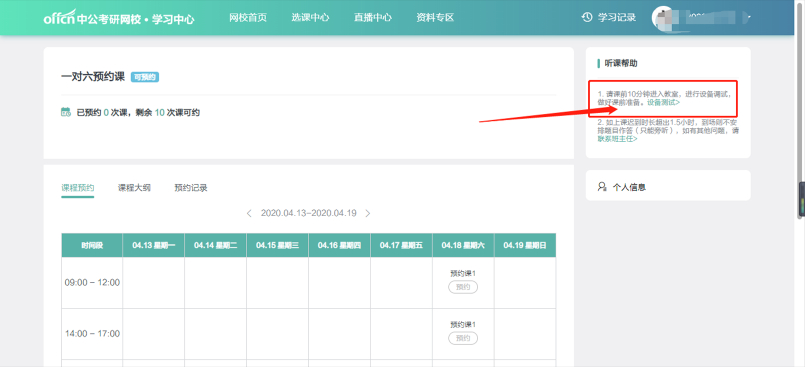
Task: Go to next week with right chevron
Action: tap(368, 213)
